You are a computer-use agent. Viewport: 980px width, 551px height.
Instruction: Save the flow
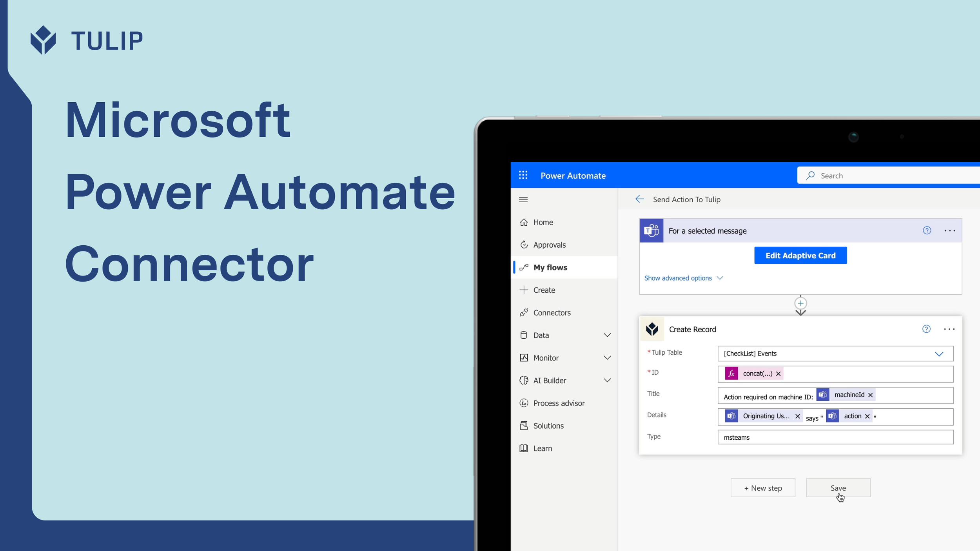(x=838, y=488)
